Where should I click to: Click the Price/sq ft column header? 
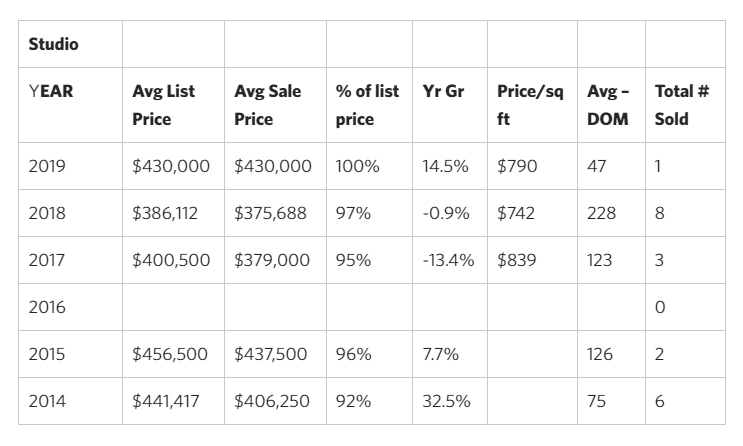530,105
